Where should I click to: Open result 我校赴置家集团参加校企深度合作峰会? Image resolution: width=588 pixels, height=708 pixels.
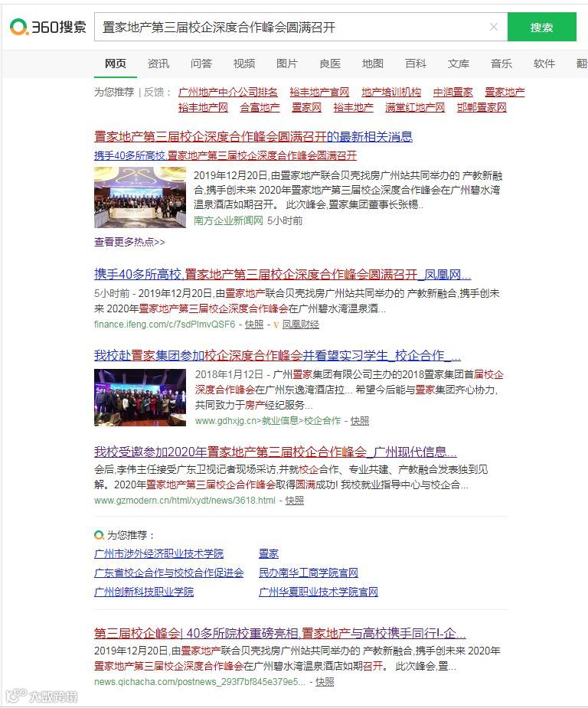coord(278,356)
